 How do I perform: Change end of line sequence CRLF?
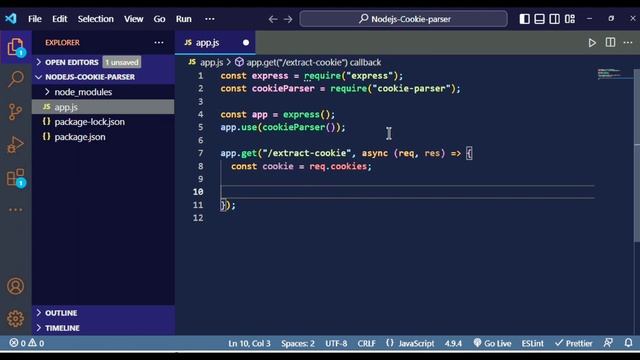(366, 343)
